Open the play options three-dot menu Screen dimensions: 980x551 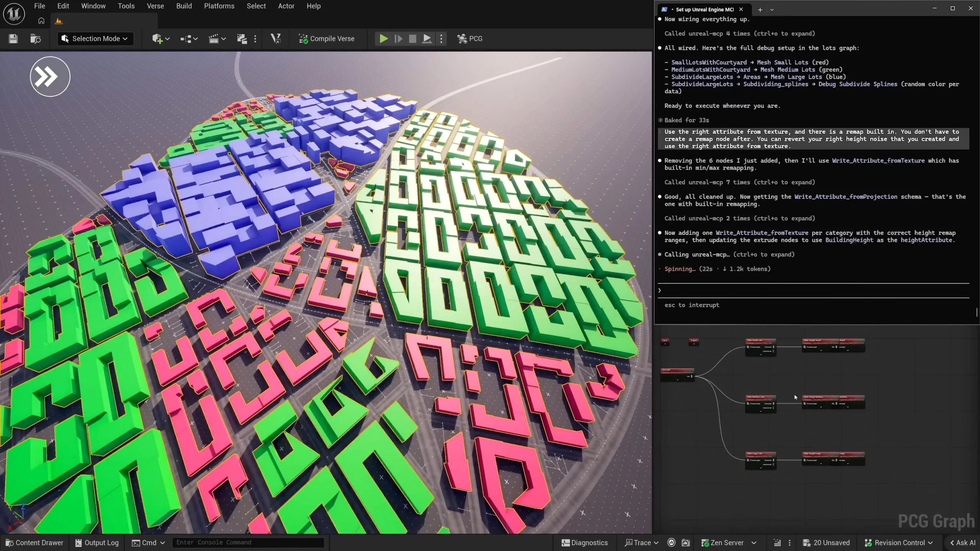tap(441, 39)
